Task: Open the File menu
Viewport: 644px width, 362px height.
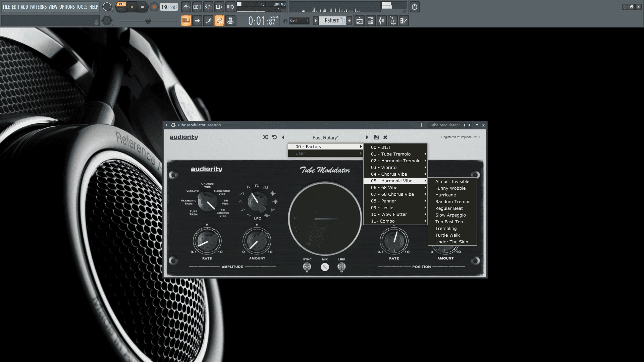Action: pyautogui.click(x=6, y=7)
